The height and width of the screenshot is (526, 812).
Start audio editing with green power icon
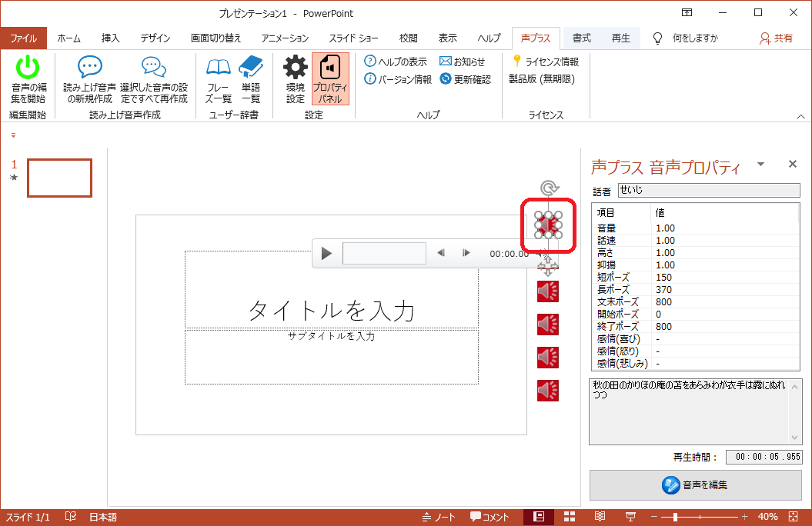[28, 79]
